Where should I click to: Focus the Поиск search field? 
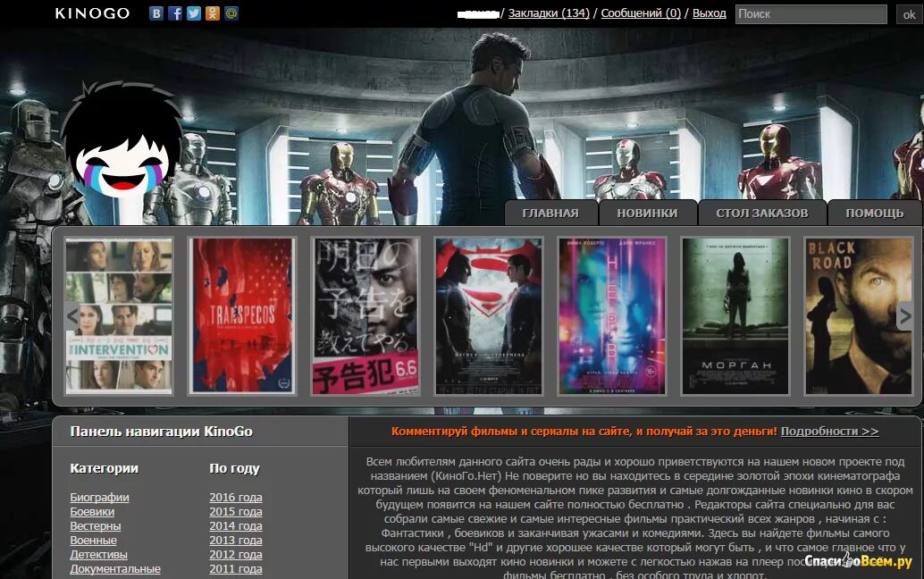(811, 14)
